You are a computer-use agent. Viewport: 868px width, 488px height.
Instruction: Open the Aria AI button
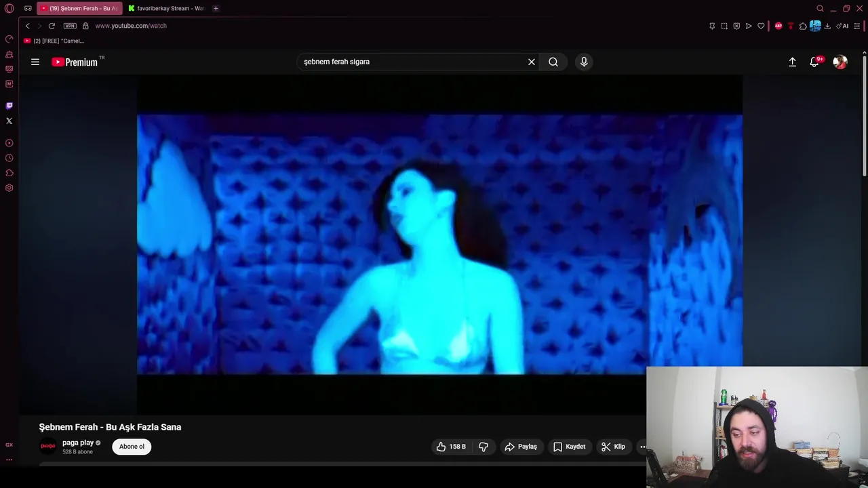point(842,26)
